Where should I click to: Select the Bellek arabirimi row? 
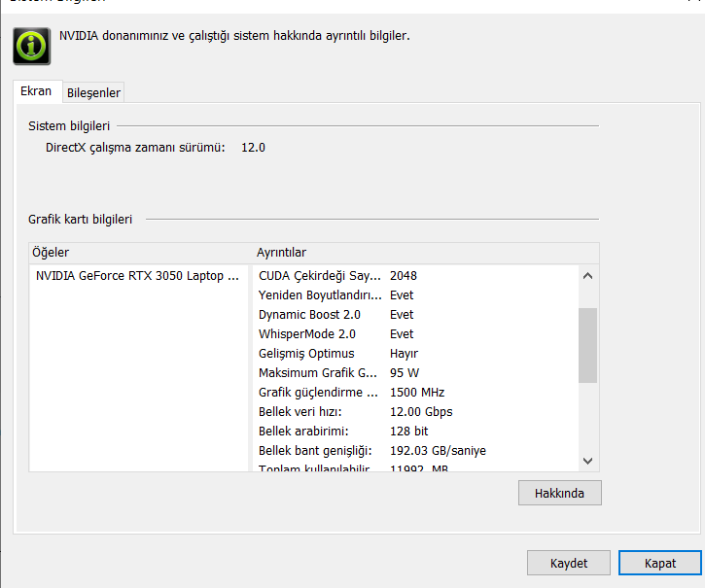pos(415,432)
